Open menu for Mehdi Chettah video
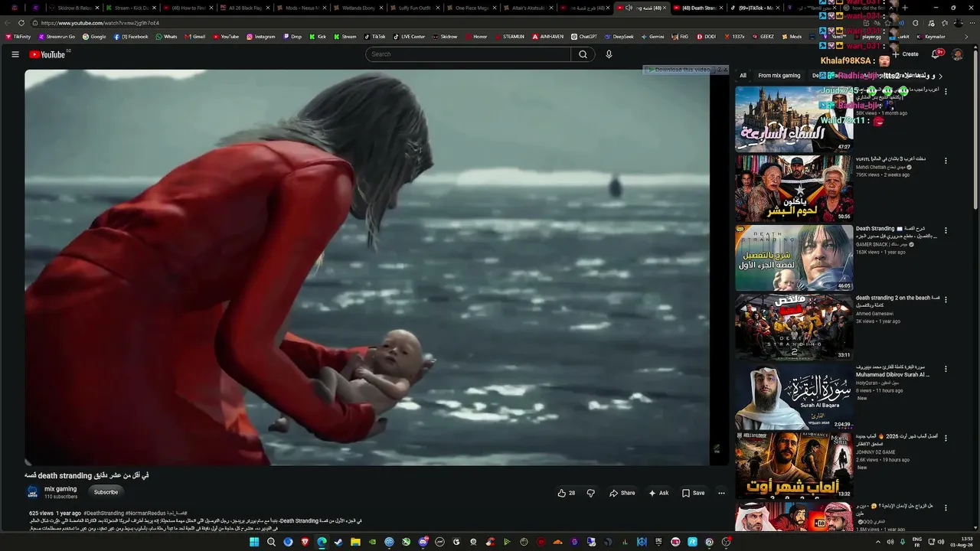This screenshot has width=980, height=551. 946,161
